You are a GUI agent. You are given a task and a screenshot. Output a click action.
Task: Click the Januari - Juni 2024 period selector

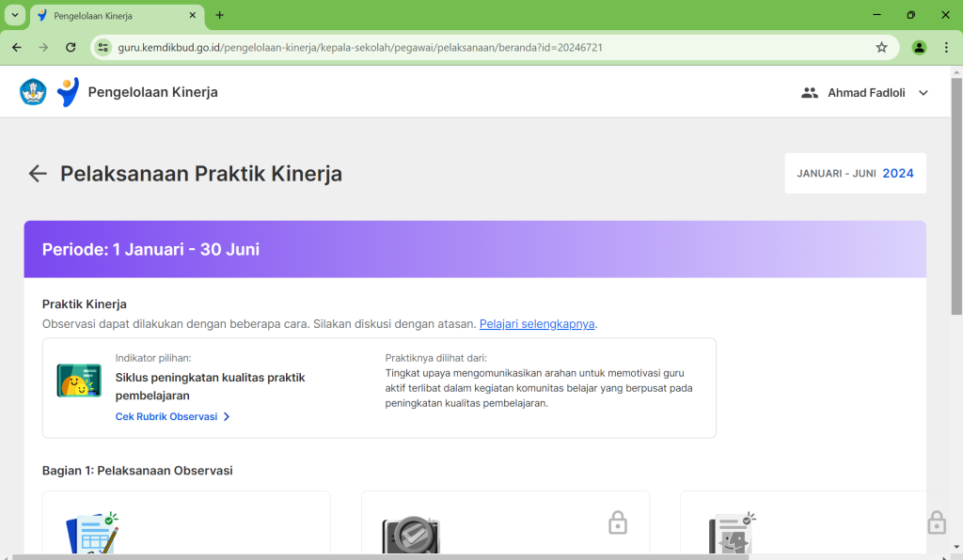point(855,174)
